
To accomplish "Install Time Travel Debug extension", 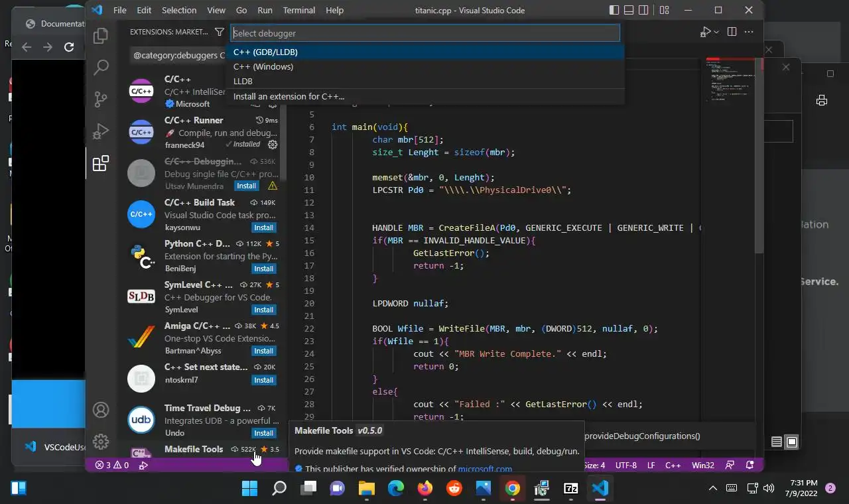I will [264, 433].
